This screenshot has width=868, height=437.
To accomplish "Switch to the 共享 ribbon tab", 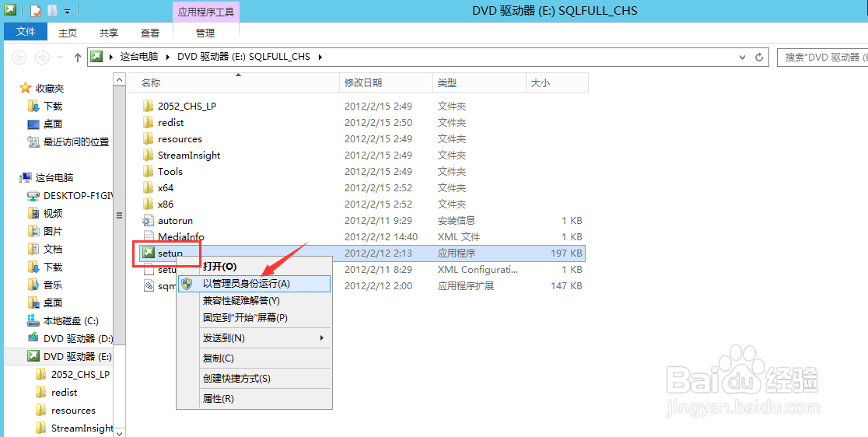I will click(x=109, y=33).
